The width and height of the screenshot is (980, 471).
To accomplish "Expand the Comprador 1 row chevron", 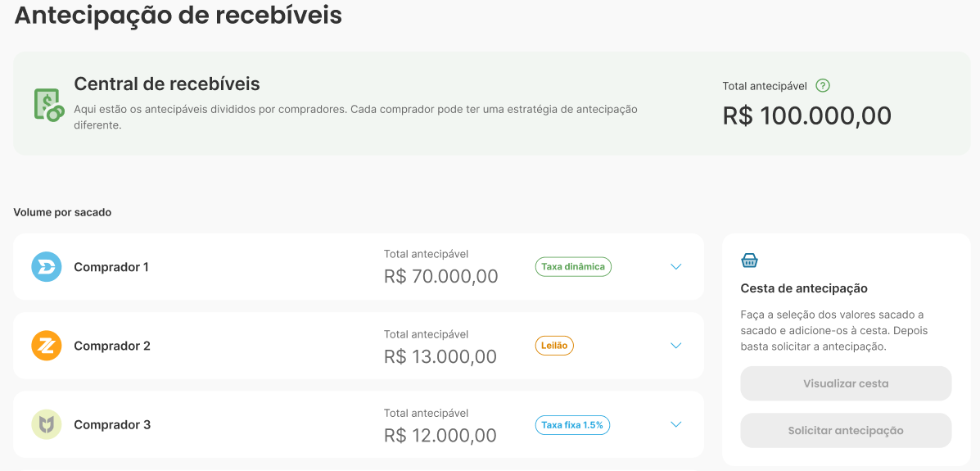I will [x=675, y=267].
